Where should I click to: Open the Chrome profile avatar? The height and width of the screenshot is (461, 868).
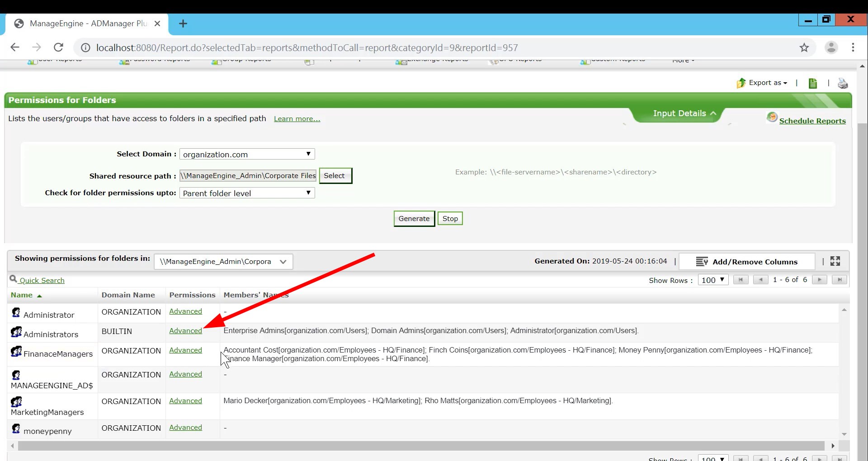(x=831, y=47)
